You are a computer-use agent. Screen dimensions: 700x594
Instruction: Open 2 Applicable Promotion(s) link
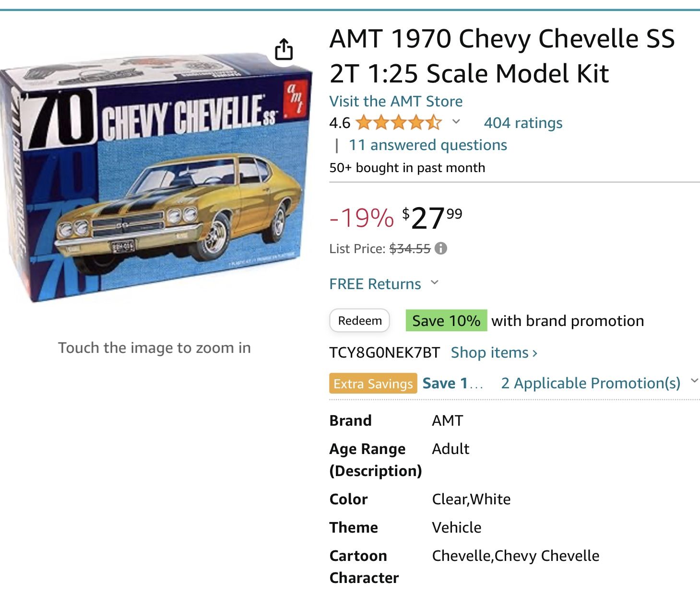pyautogui.click(x=591, y=383)
